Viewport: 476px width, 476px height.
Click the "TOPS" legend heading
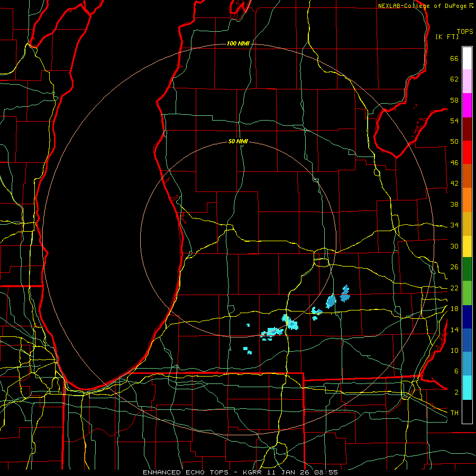465,32
